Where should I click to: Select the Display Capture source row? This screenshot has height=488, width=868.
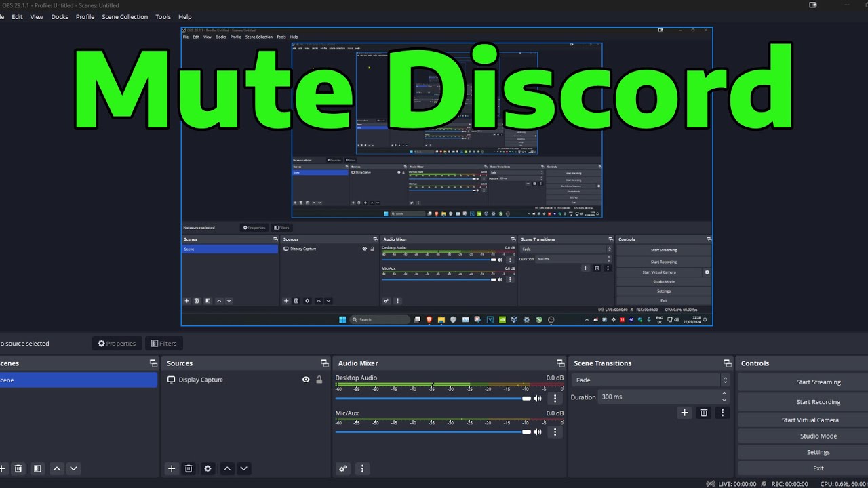(245, 380)
